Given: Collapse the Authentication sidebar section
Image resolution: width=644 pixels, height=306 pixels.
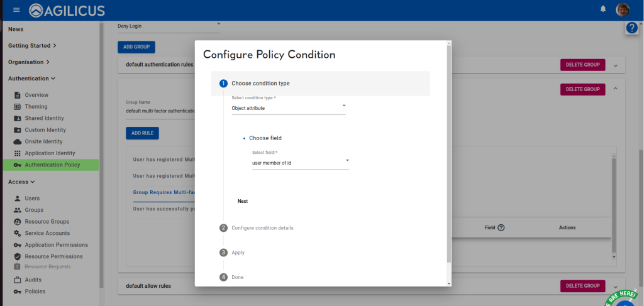Looking at the screenshot, I should point(31,79).
